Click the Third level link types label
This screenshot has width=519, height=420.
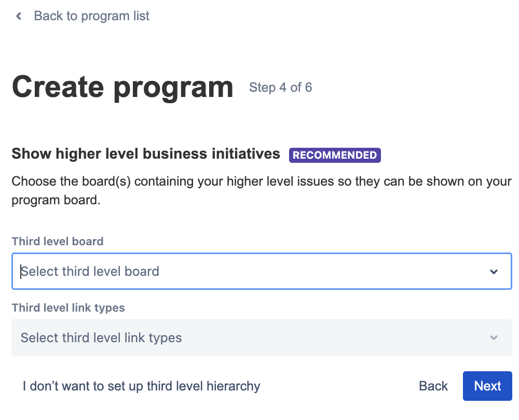tap(68, 308)
